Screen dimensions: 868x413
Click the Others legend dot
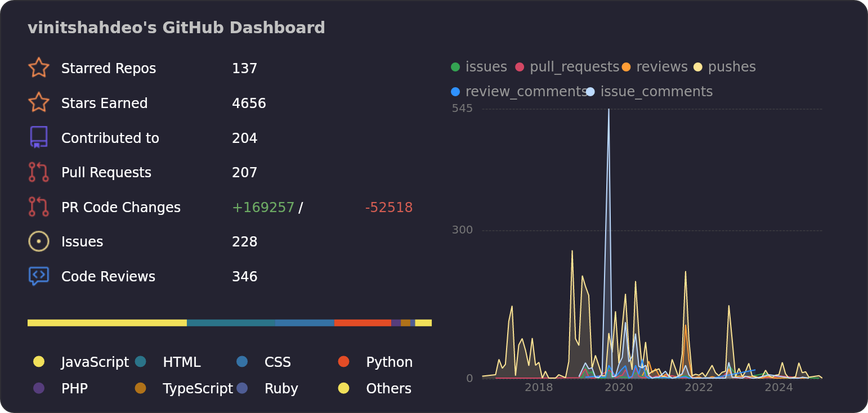(344, 388)
